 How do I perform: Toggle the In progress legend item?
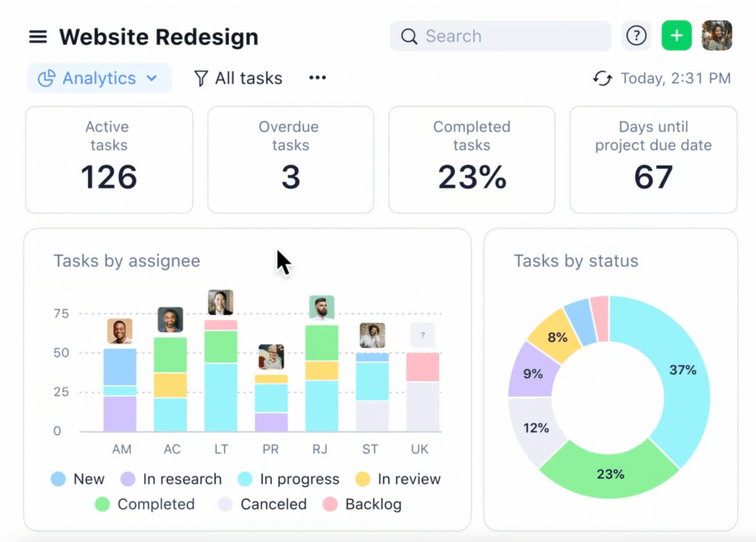point(288,479)
